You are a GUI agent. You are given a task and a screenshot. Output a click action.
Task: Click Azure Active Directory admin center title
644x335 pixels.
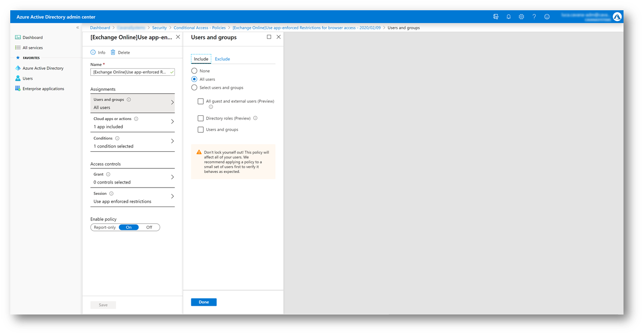point(56,17)
